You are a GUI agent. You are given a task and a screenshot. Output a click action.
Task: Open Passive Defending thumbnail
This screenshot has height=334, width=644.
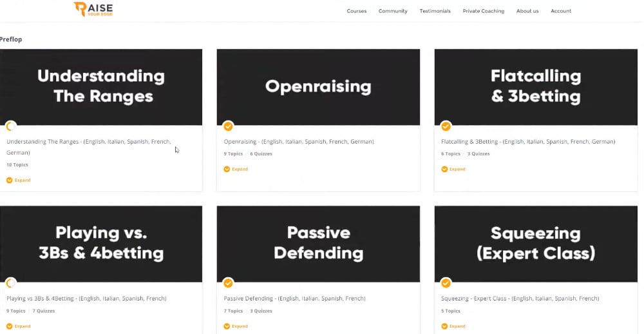coord(318,244)
